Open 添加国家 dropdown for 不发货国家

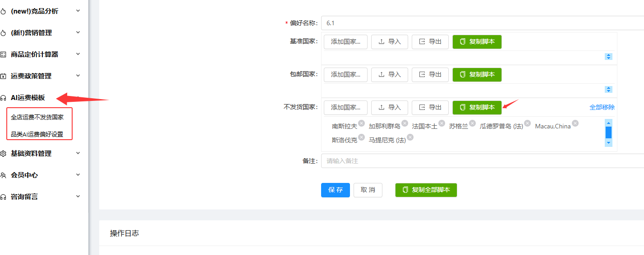[x=345, y=107]
